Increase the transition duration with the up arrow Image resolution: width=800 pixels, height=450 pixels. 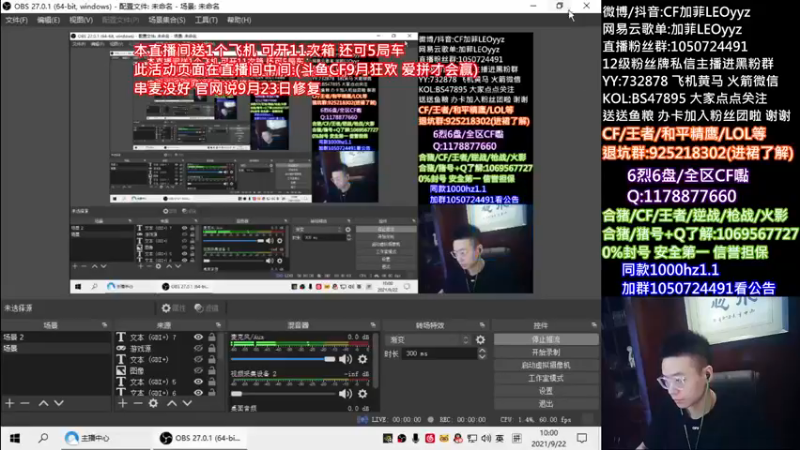coord(482,351)
